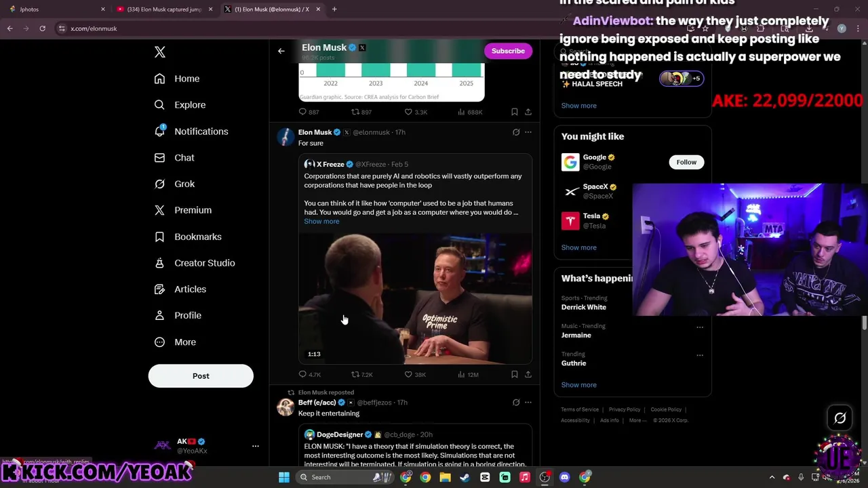This screenshot has width=868, height=488.
Task: Open Discord from the taskbar
Action: click(564, 477)
